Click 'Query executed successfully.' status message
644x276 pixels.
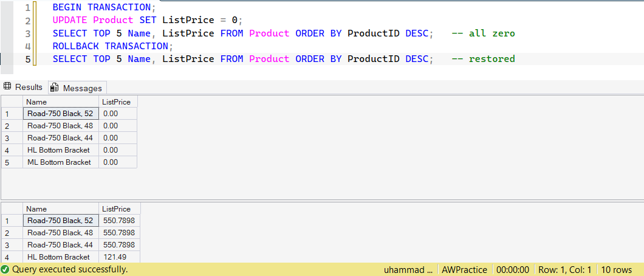point(70,269)
